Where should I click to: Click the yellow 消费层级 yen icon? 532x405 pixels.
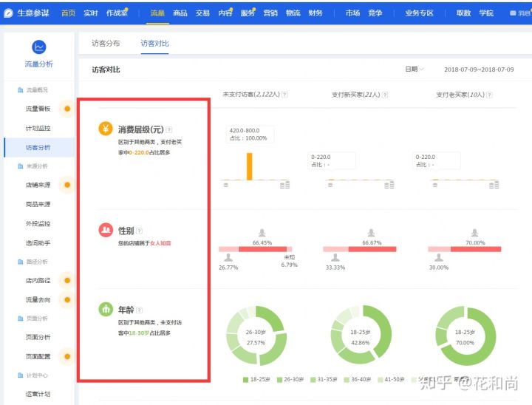point(106,129)
